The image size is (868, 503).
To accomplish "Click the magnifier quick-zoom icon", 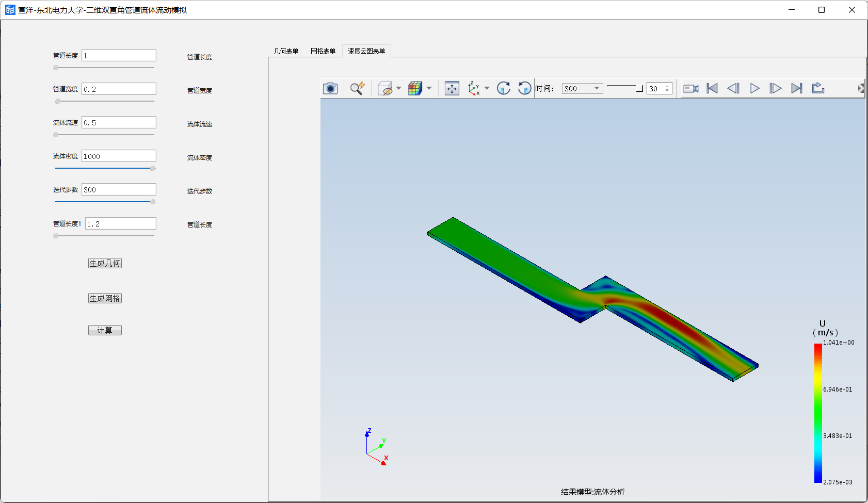I will coord(358,89).
